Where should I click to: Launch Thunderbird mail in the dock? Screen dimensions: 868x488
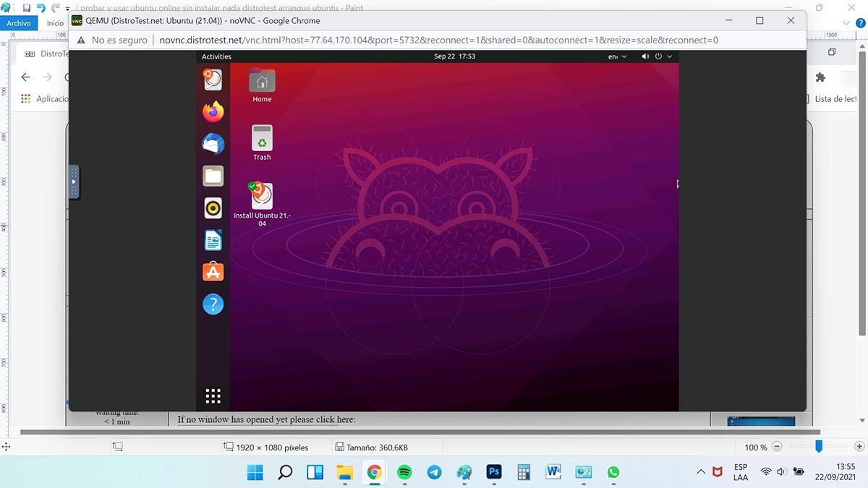(x=213, y=144)
